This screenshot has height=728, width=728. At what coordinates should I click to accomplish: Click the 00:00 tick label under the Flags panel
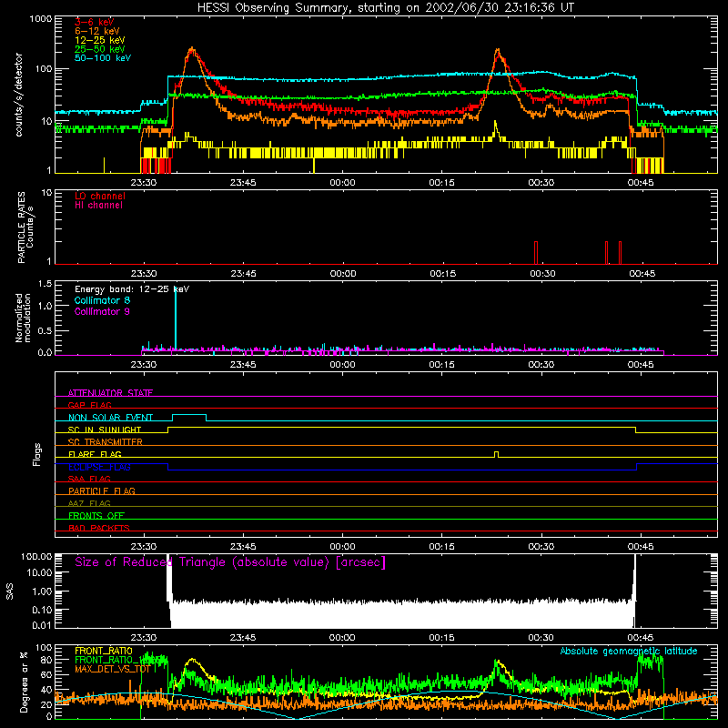(x=343, y=547)
